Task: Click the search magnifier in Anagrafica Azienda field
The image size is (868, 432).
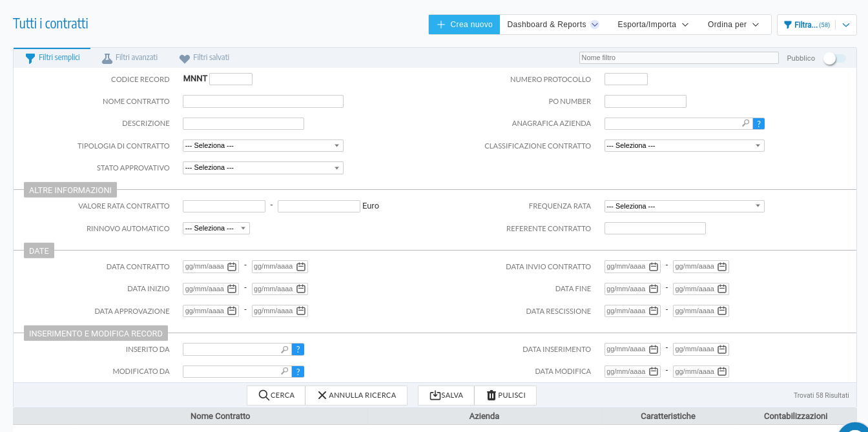Action: [745, 123]
